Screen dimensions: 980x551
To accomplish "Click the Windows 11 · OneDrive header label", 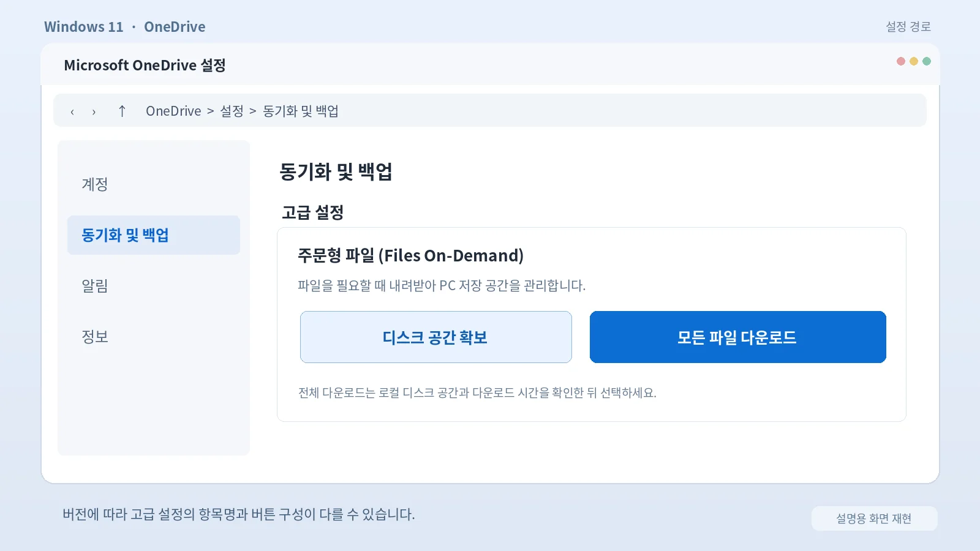I will [x=125, y=27].
